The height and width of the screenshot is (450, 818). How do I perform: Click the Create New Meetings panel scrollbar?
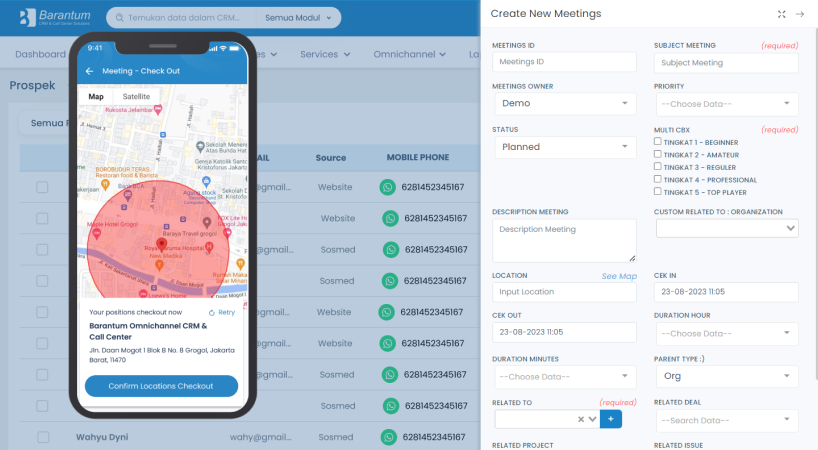pos(815,203)
